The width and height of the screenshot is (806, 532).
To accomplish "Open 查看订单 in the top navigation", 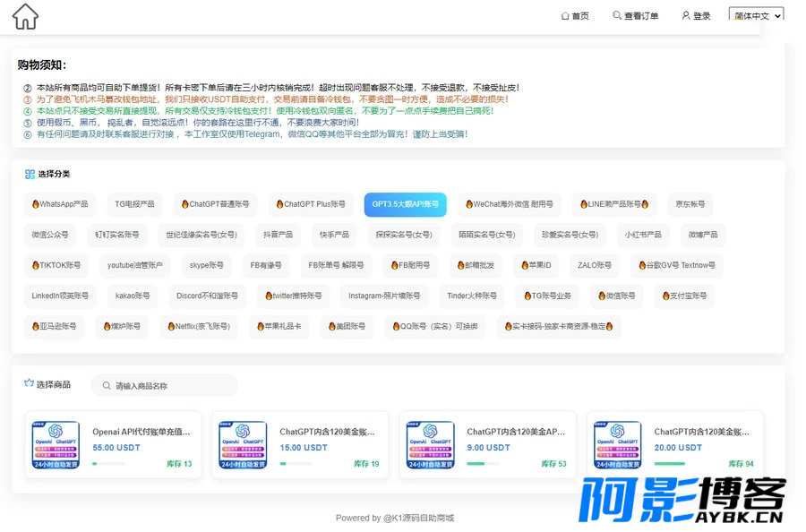I will 641,16.
